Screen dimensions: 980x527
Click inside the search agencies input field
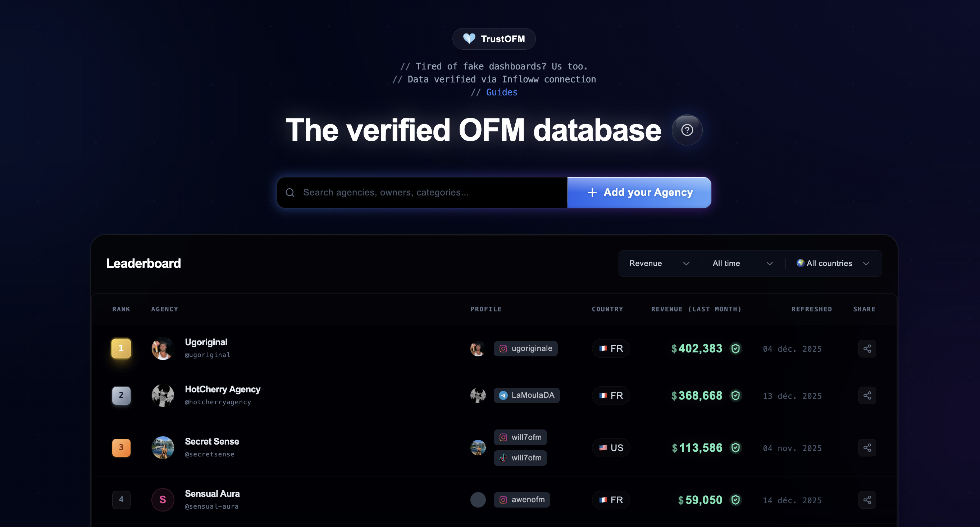click(419, 192)
